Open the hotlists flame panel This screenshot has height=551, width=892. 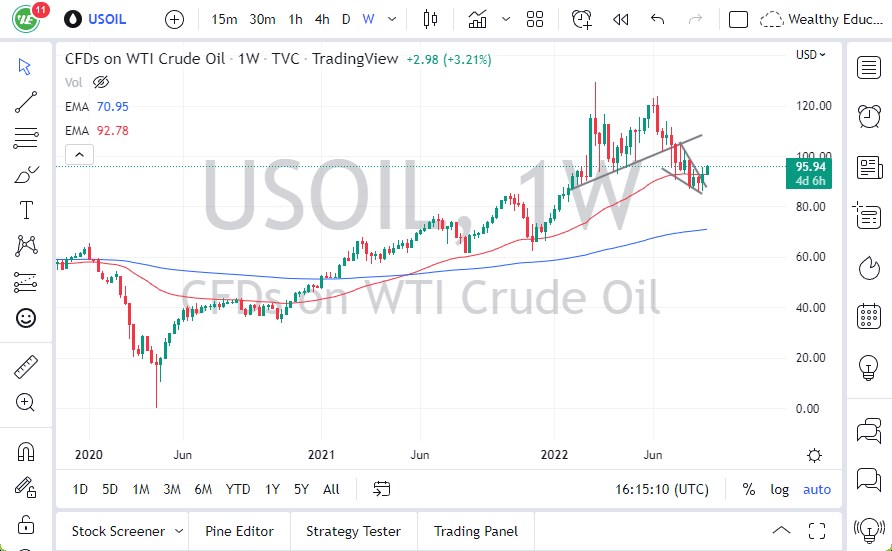point(869,268)
